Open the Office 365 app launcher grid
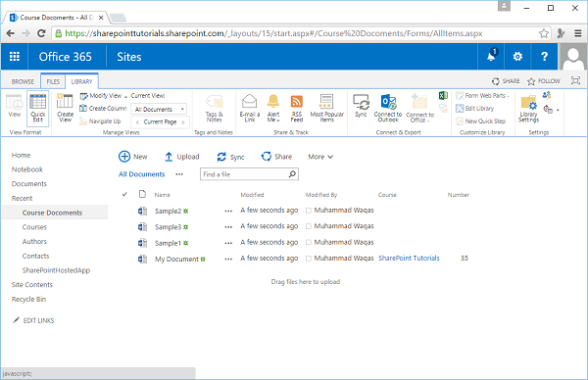Screen dimensions: 588x380 [15, 57]
